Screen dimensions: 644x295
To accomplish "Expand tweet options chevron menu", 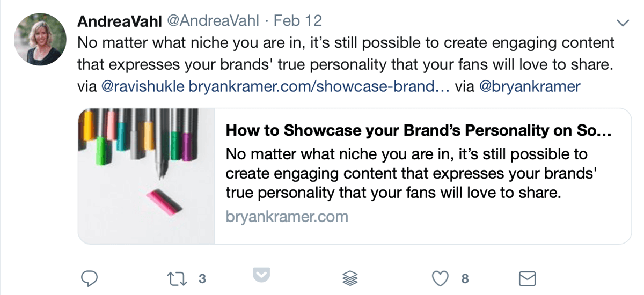I will coord(623,23).
